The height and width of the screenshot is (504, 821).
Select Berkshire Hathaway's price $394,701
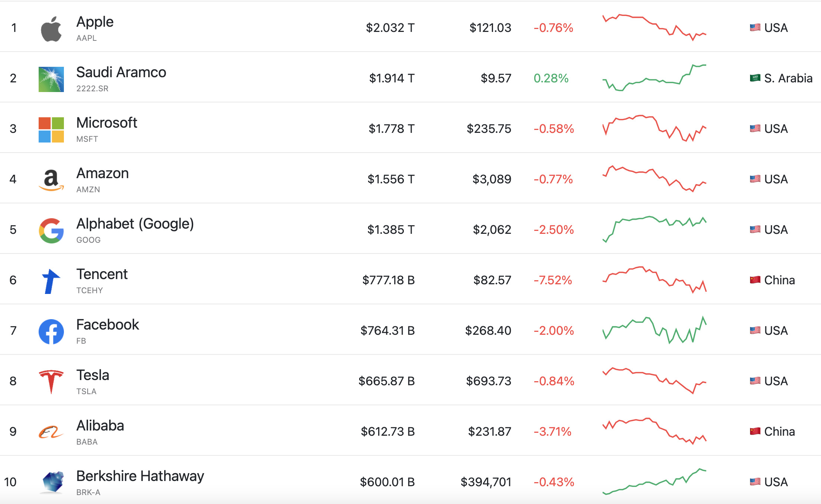pos(486,482)
